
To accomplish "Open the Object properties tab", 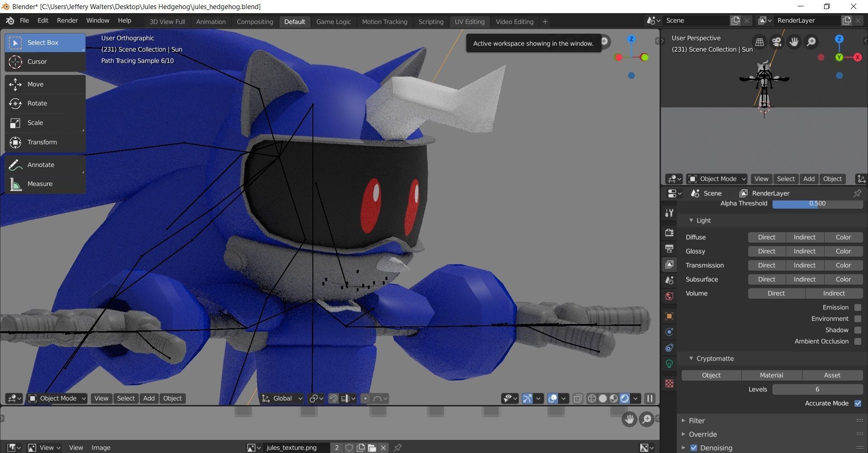I will click(670, 316).
